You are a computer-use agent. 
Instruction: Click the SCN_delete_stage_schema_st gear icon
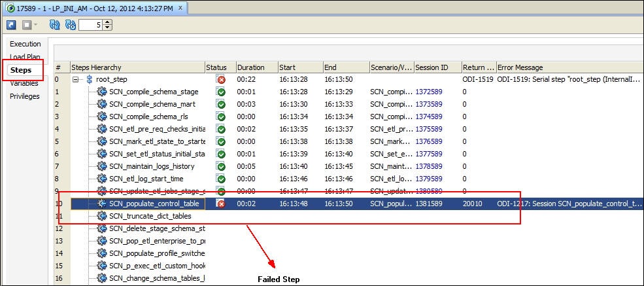coord(102,228)
